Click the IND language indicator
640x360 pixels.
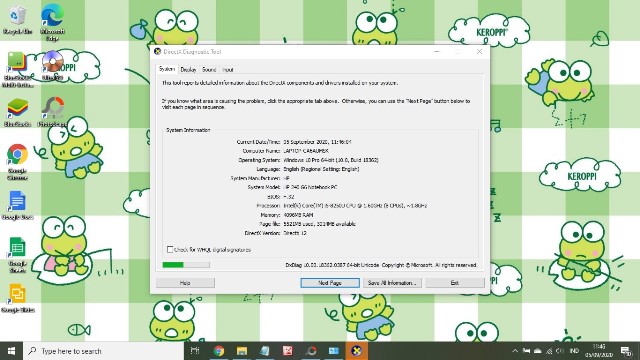(574, 351)
